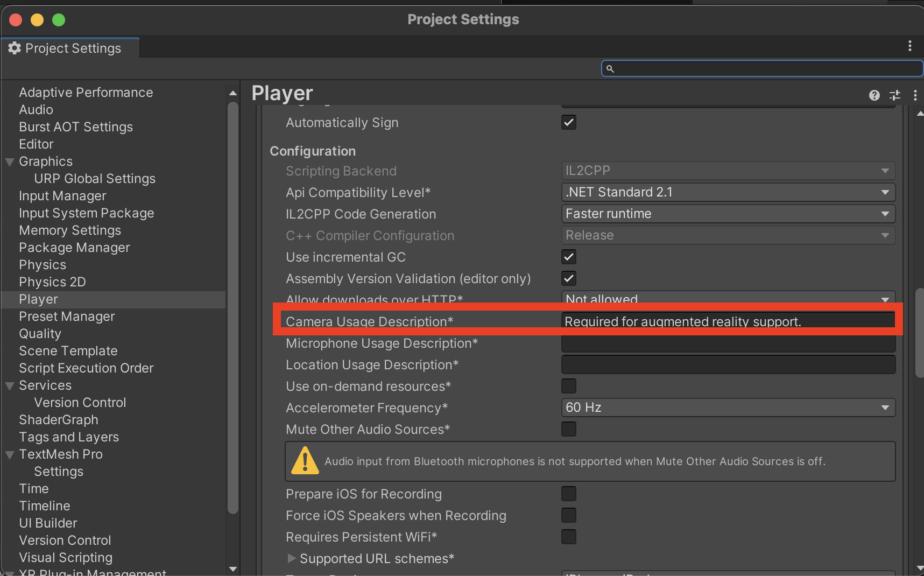Open the window's three-dot options menu
The image size is (924, 576).
coord(910,46)
